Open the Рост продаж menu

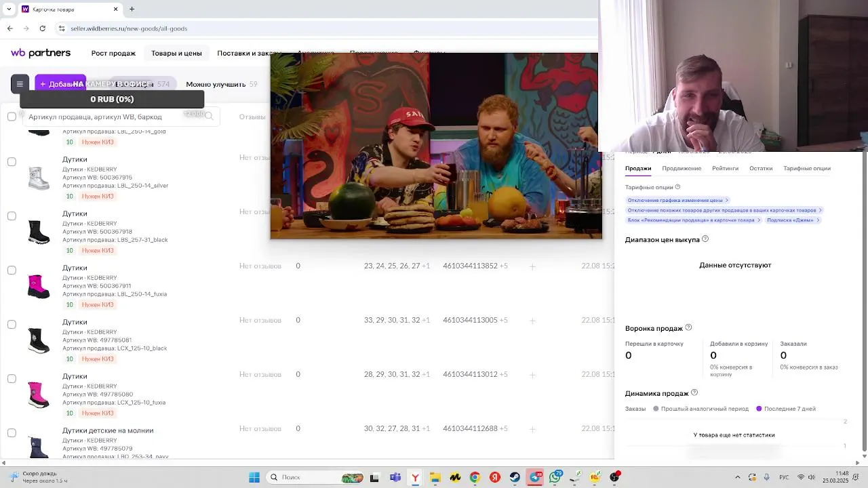(113, 53)
